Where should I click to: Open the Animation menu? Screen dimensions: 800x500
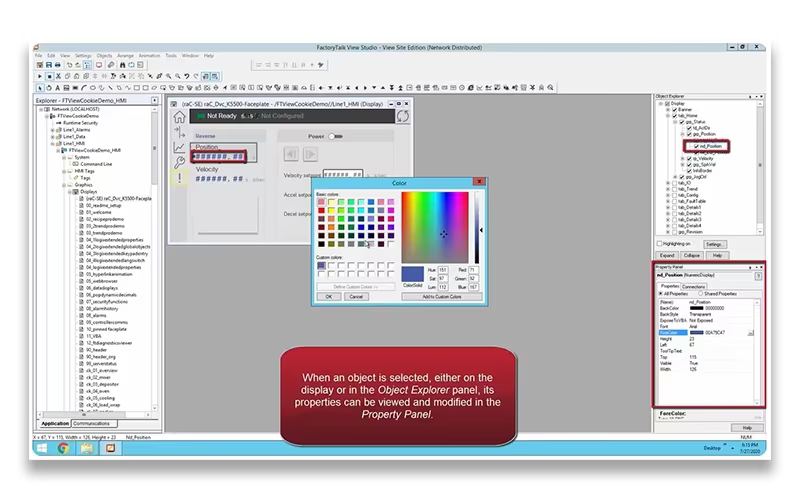coord(149,56)
